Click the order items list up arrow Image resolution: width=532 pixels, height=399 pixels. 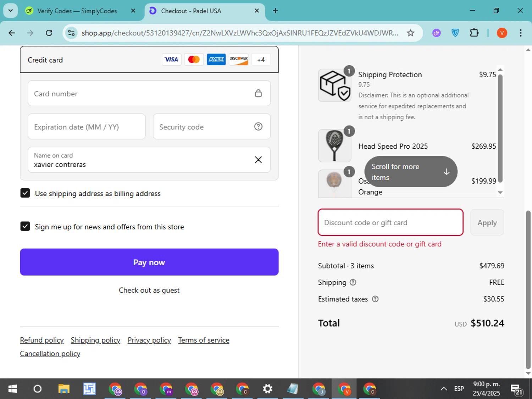(500, 70)
